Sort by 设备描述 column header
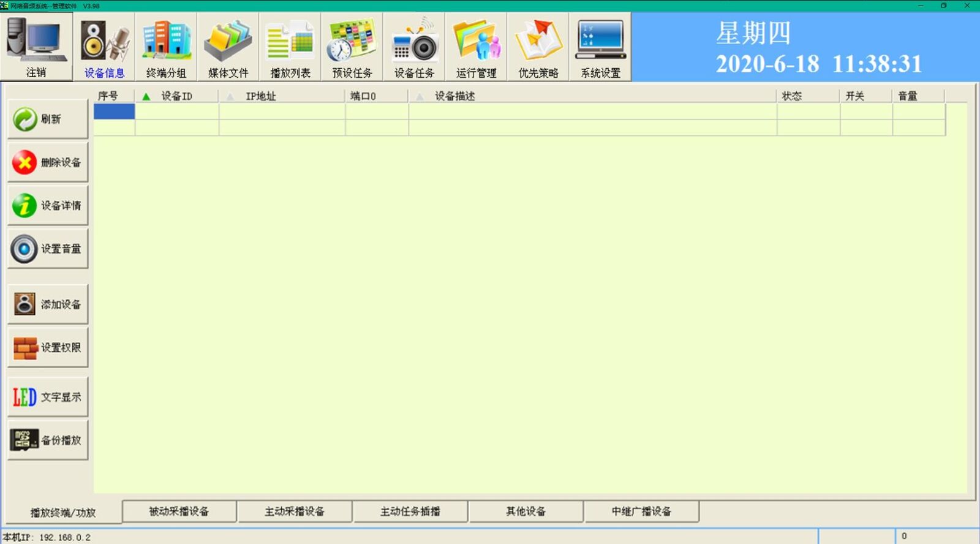The image size is (980, 544). [593, 96]
